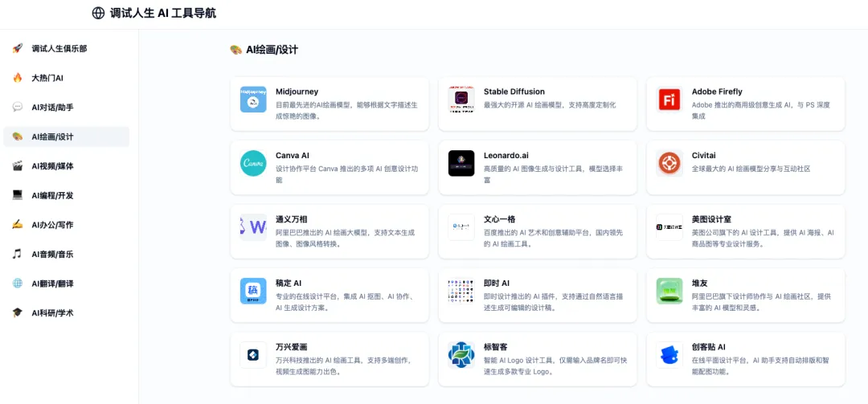Viewport: 868px width, 404px height.
Task: Click the globe logo icon in header
Action: coord(98,14)
